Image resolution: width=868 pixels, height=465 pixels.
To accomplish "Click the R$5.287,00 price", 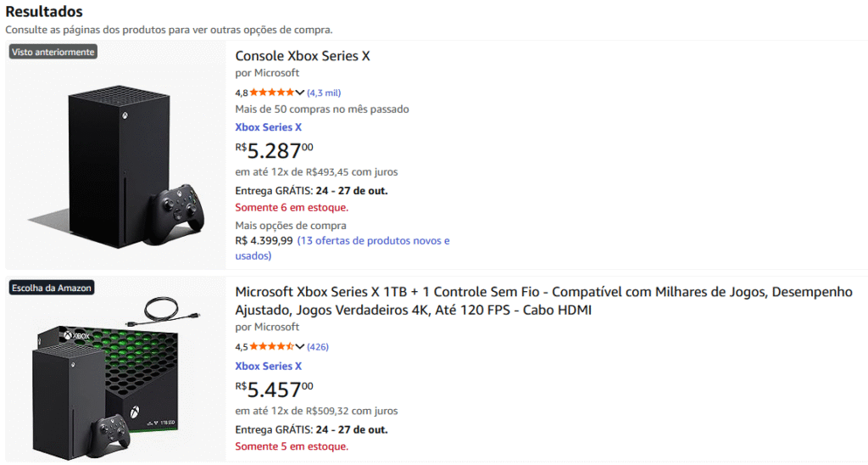I will pos(275,151).
